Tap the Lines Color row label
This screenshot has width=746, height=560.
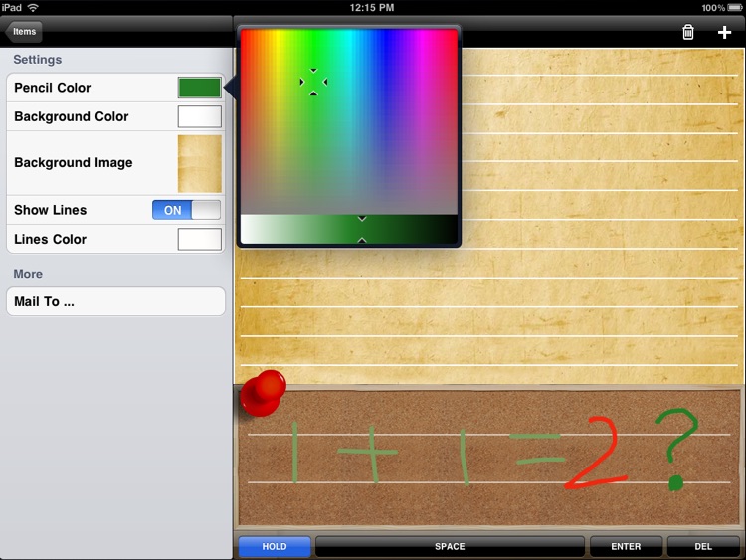(51, 239)
